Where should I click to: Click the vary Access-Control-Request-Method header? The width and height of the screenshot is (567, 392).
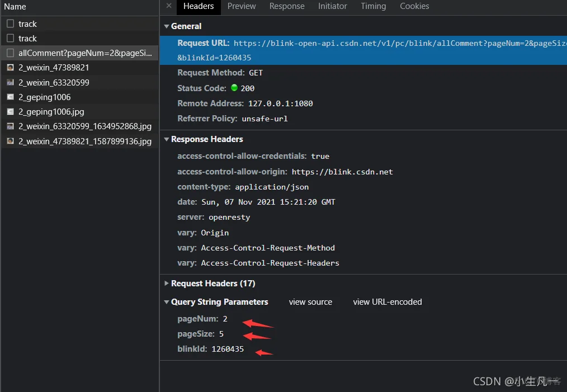pos(256,248)
